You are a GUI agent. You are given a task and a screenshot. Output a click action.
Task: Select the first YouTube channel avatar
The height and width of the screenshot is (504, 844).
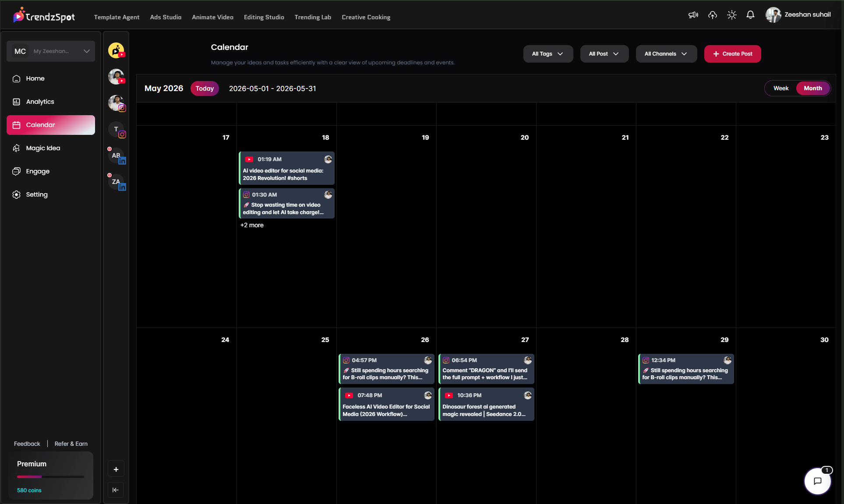coord(117,51)
